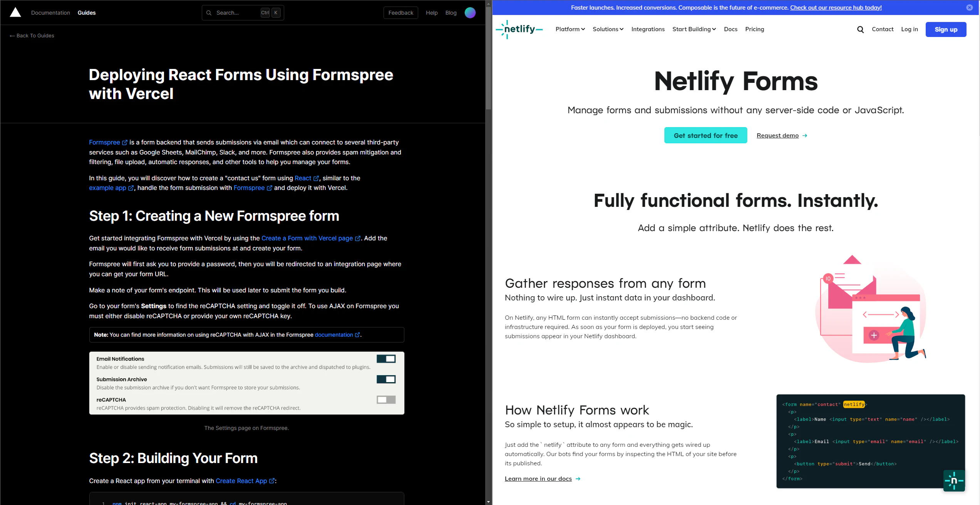Click the arrow next to Request demo
Image resolution: width=980 pixels, height=505 pixels.
point(805,136)
